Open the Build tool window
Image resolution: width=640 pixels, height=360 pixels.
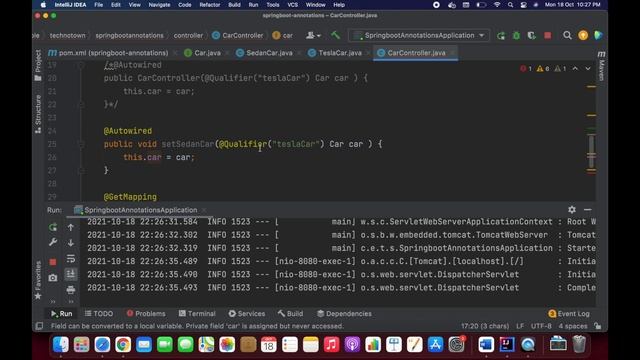(290, 313)
